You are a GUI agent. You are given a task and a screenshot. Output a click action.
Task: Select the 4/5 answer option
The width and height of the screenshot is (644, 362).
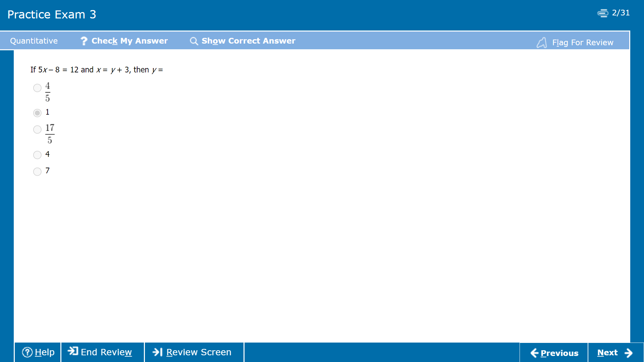coord(37,88)
